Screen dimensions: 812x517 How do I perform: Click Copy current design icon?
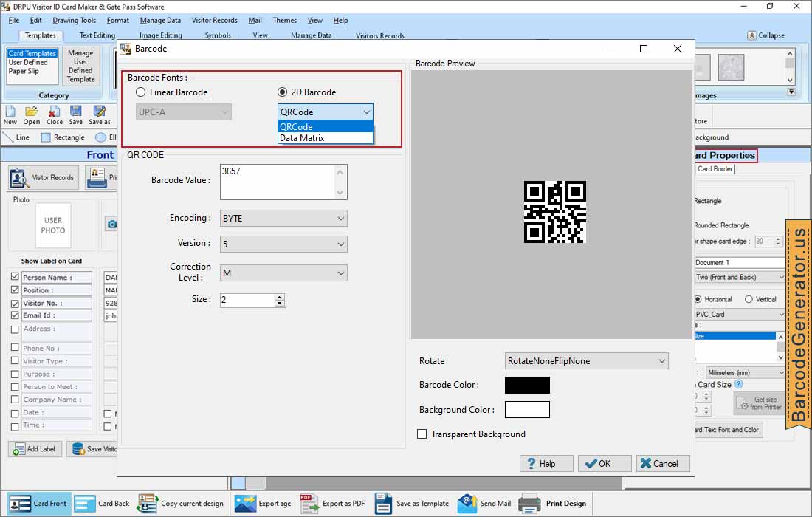coord(148,504)
